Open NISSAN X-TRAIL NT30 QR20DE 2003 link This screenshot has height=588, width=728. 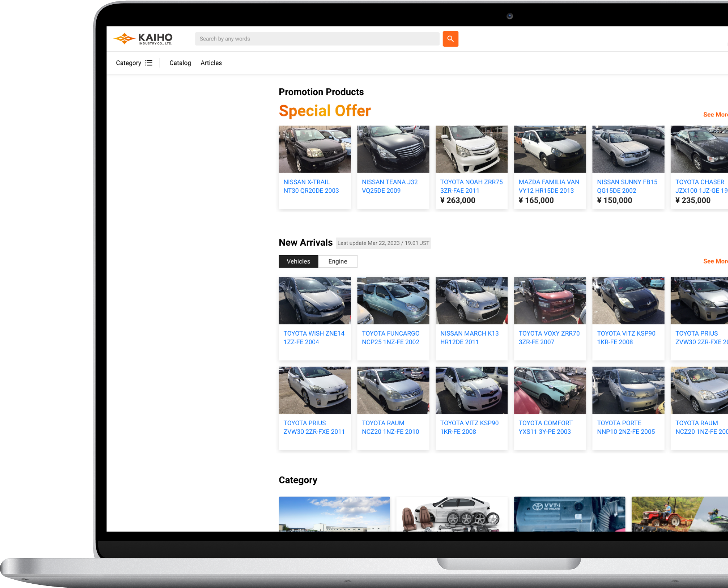(311, 186)
